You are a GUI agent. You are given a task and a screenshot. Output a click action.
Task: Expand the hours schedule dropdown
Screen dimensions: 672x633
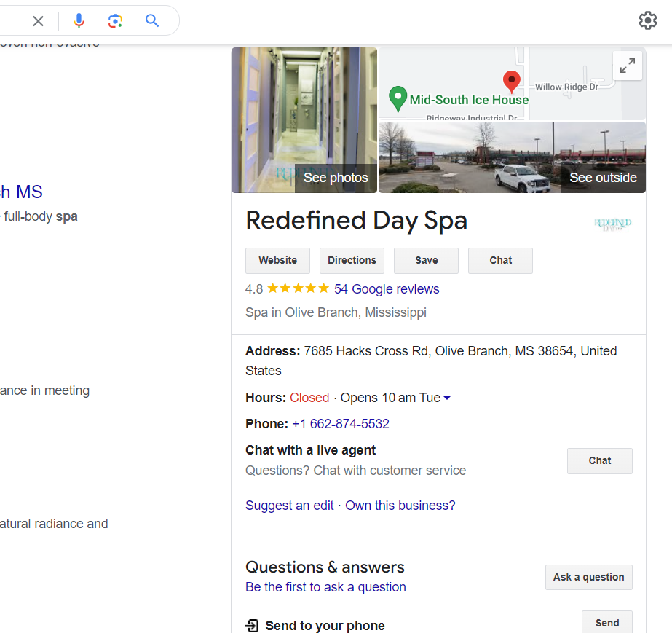[x=447, y=398]
